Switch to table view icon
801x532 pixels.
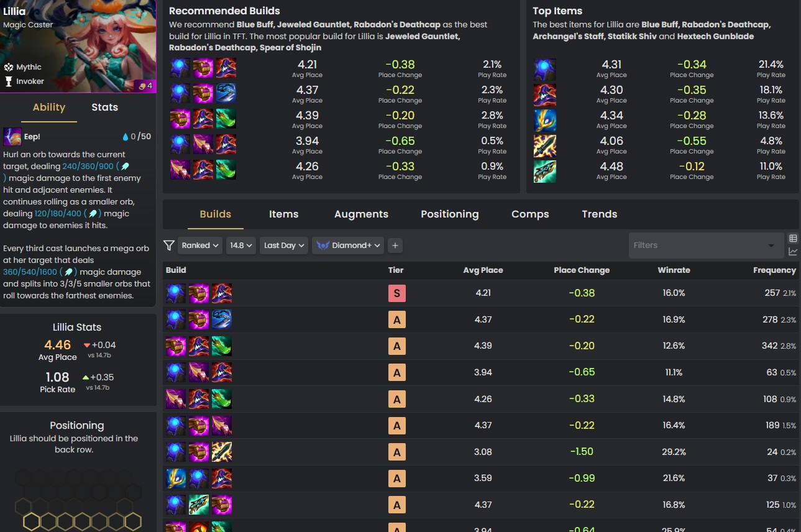793,239
